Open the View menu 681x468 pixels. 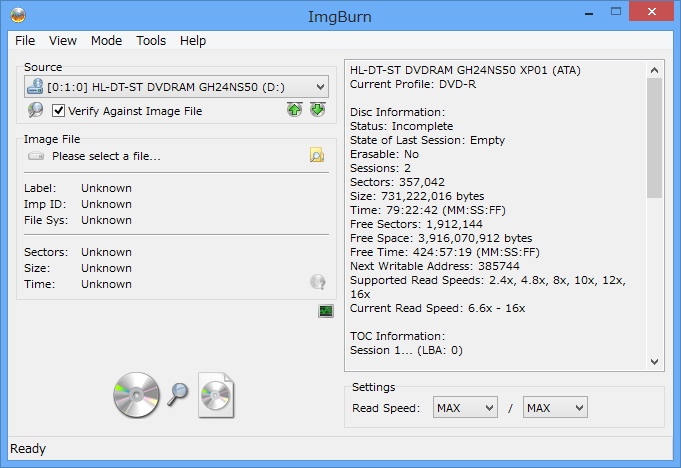coord(63,40)
